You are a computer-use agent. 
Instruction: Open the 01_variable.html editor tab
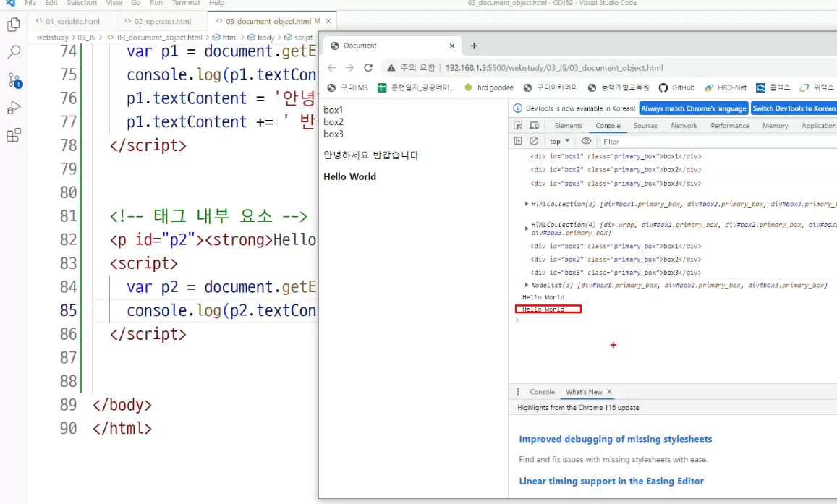(72, 22)
